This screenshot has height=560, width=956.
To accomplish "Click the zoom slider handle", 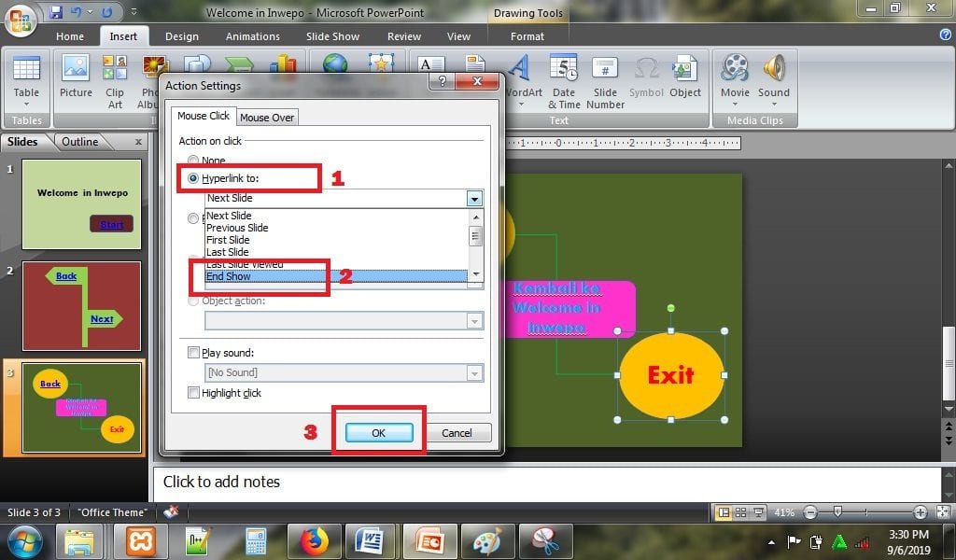I will click(837, 511).
